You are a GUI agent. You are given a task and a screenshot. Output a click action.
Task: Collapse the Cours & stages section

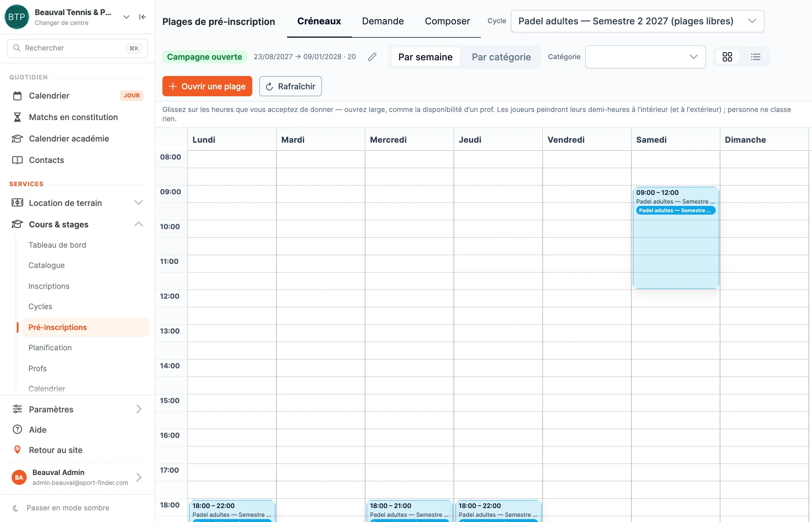tap(139, 224)
